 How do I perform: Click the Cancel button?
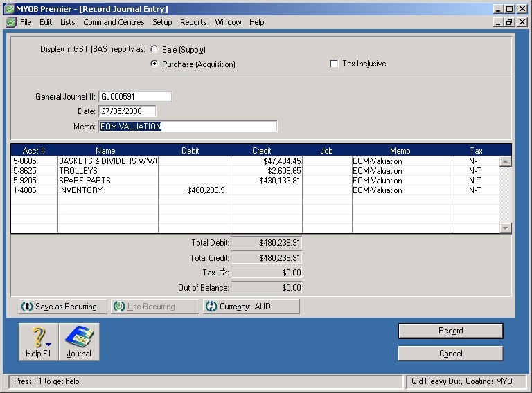[450, 354]
